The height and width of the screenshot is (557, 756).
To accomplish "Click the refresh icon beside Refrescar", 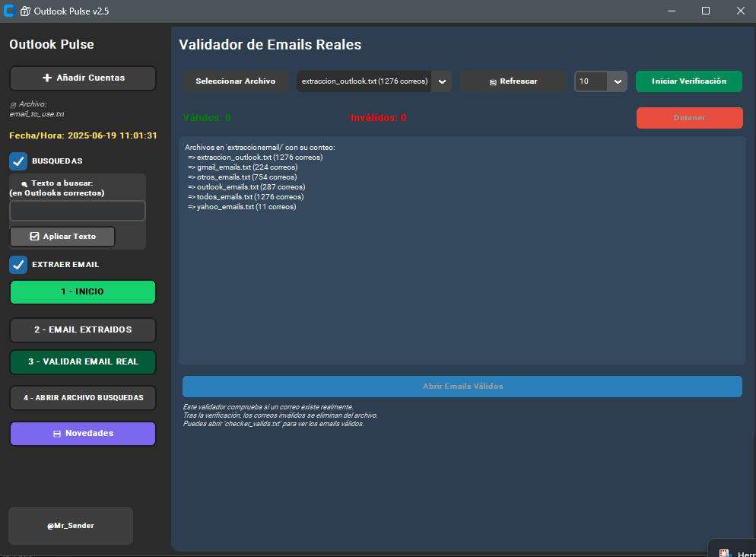I will 493,81.
